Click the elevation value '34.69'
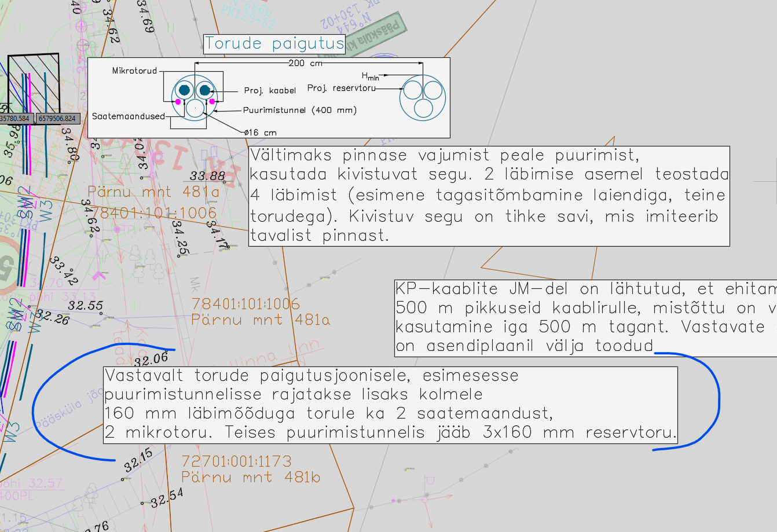This screenshot has height=532, width=777. (145, 16)
